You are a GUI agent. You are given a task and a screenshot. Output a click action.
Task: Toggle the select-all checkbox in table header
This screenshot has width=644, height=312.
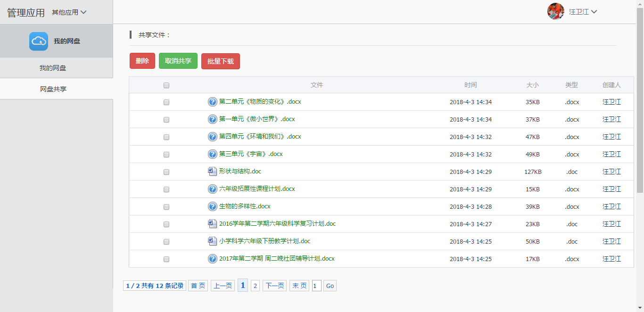166,85
